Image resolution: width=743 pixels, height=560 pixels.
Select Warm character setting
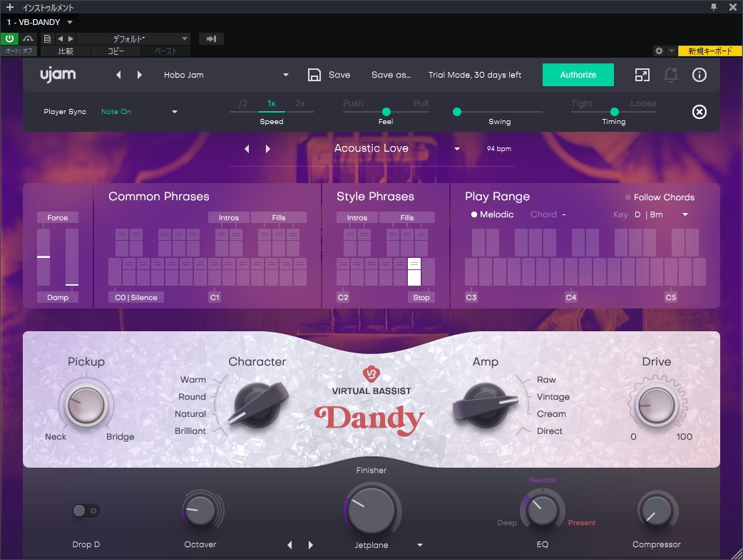point(193,380)
